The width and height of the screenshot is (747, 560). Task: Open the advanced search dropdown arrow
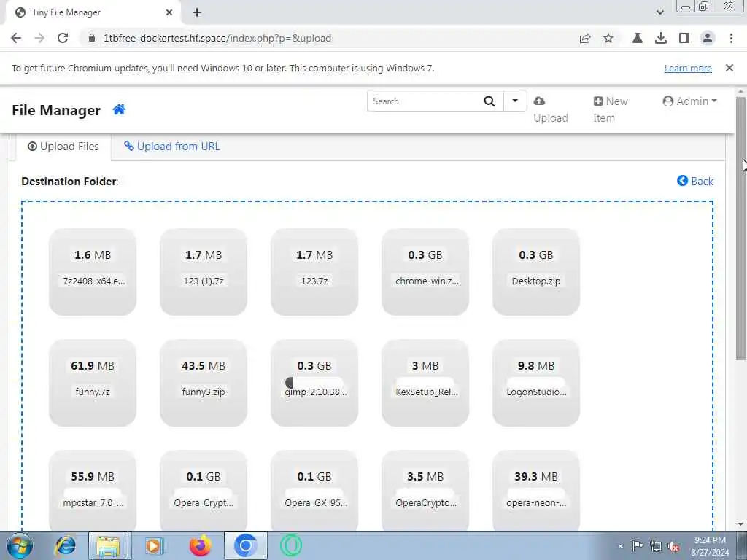tap(515, 101)
